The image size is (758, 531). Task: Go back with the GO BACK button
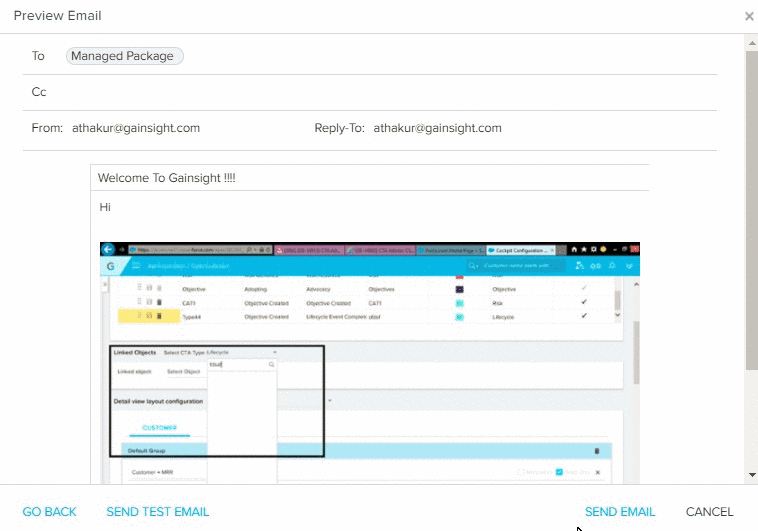click(x=49, y=512)
